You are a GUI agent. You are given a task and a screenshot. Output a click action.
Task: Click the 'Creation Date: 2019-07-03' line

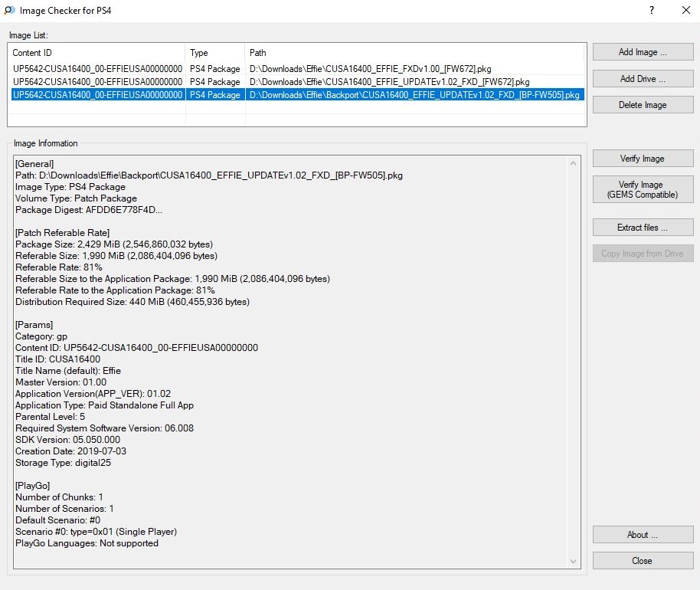click(x=70, y=451)
